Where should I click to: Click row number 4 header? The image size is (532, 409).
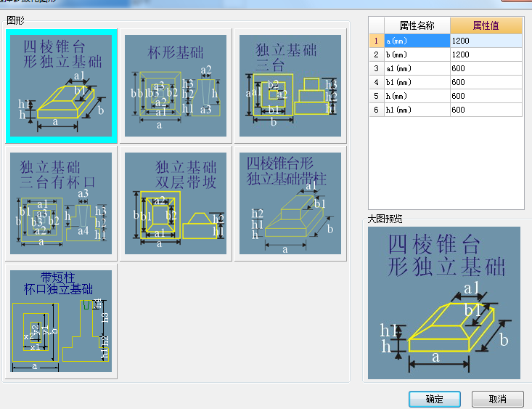coord(377,82)
